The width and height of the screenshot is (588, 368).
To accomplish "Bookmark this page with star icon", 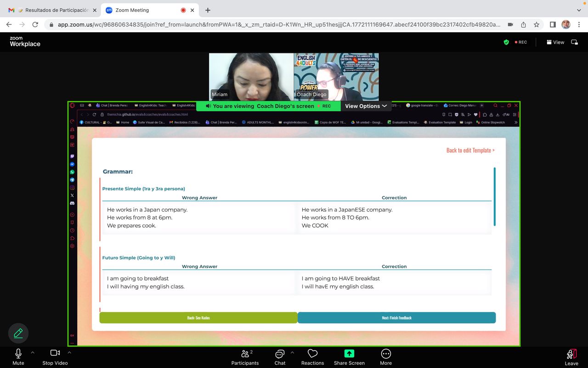I will (536, 24).
